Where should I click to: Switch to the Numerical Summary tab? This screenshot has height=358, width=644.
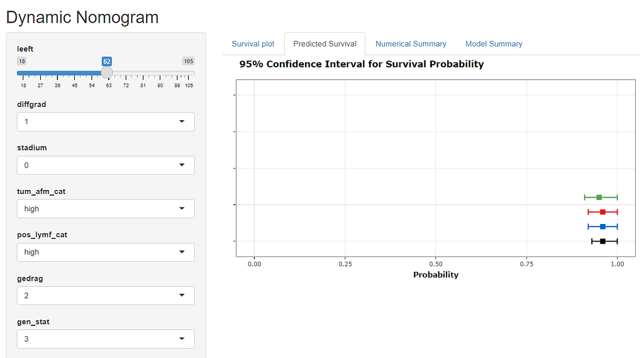click(x=411, y=44)
